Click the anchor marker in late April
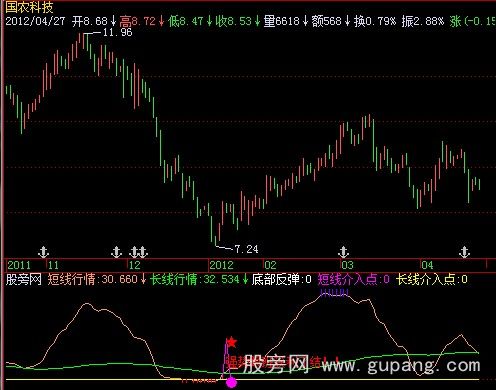 coord(464,252)
